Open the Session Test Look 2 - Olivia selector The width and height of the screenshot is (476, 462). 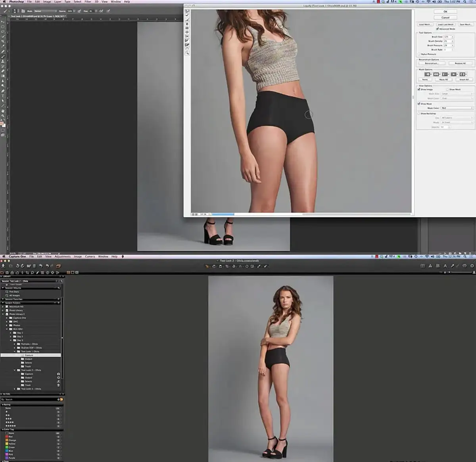[x=29, y=281]
